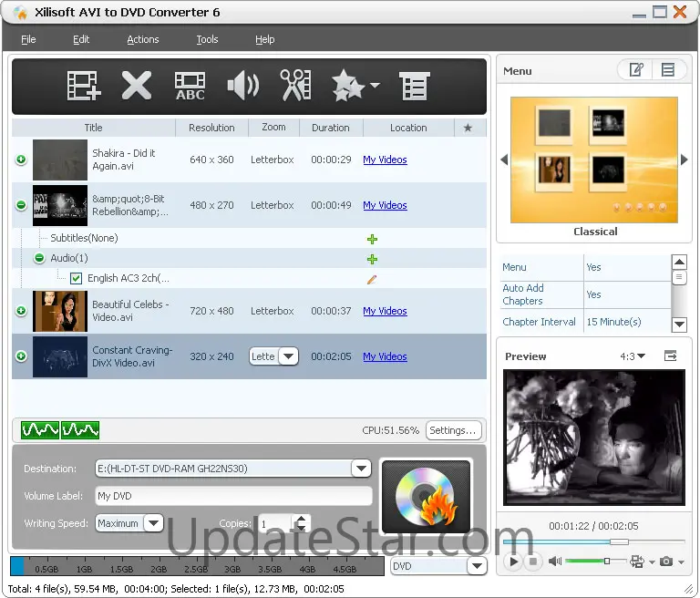This screenshot has width=700, height=598.
Task: Click the Edit Menu pencil icon
Action: click(635, 70)
